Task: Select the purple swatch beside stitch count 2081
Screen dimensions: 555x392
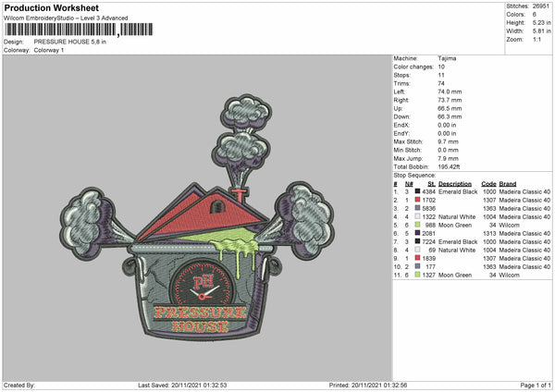Action: [417, 233]
